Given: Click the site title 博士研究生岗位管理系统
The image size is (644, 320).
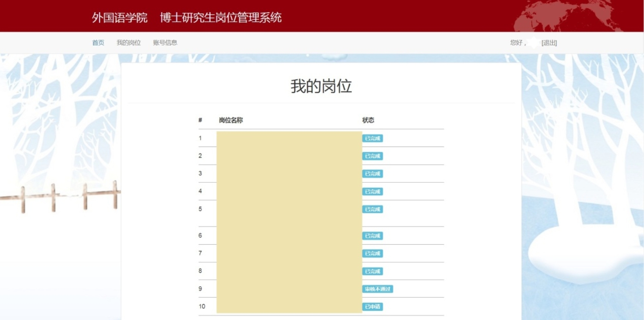Looking at the screenshot, I should (x=221, y=18).
